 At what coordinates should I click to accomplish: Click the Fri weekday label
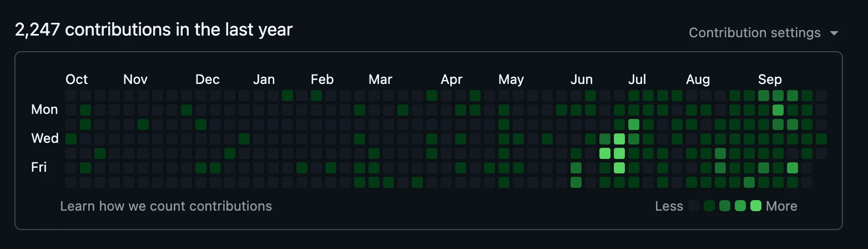(x=39, y=167)
